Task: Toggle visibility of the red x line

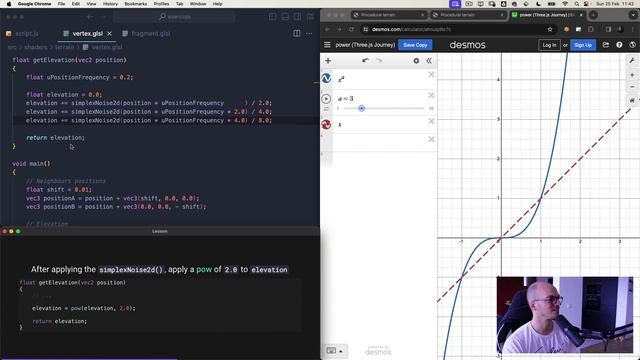Action: tap(326, 124)
